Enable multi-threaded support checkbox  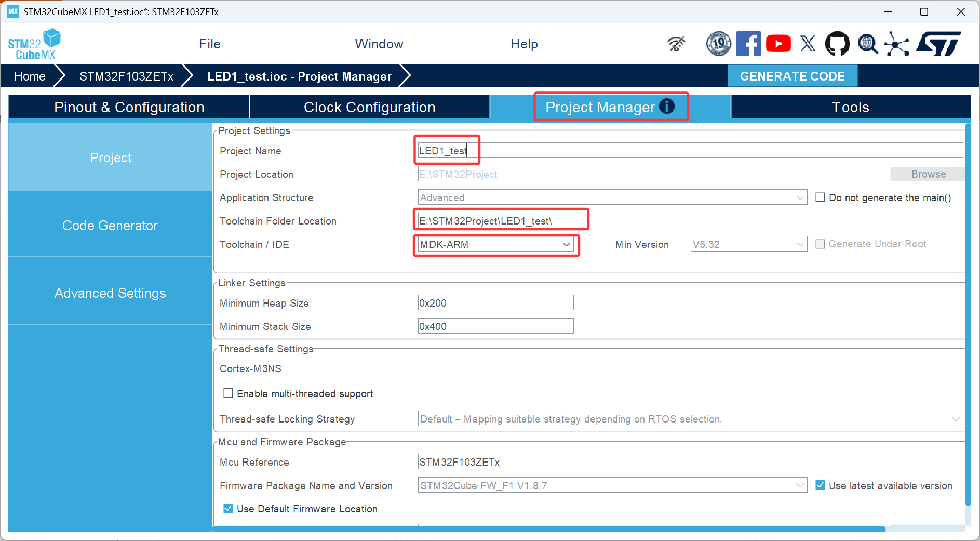click(x=228, y=393)
